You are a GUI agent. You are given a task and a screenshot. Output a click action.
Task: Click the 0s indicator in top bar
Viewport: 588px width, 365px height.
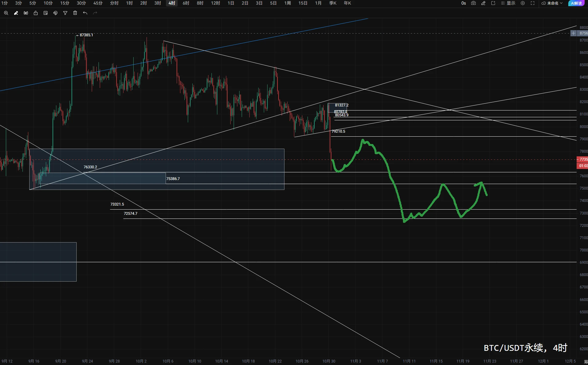464,3
